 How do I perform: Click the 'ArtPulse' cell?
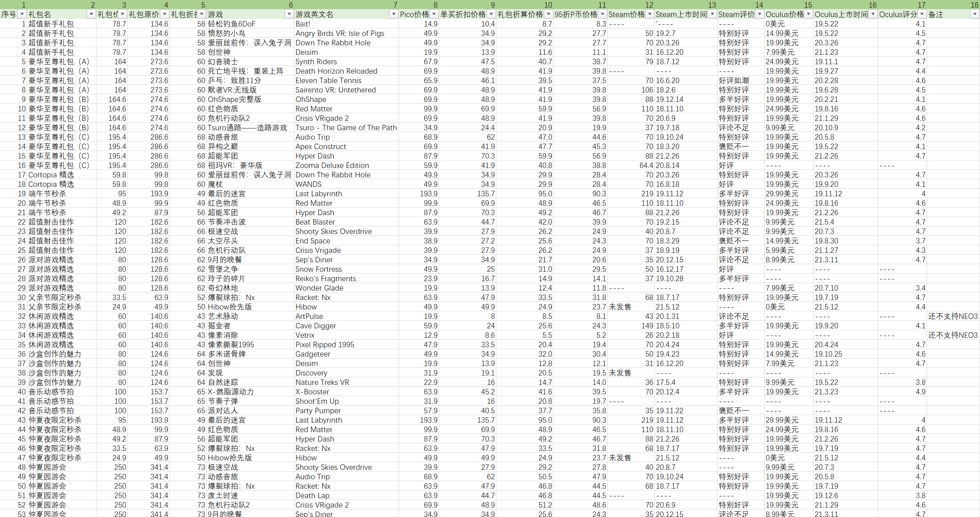[346, 316]
